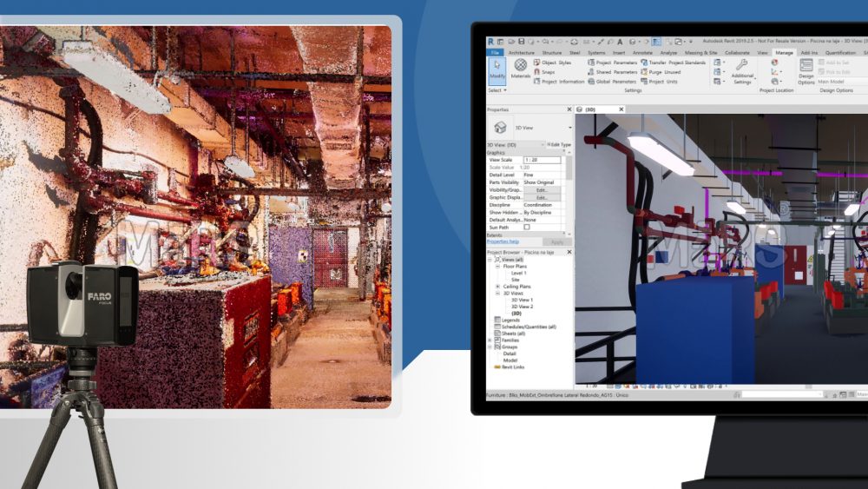Click the View Scale input field
868x489 pixels.
click(x=542, y=160)
